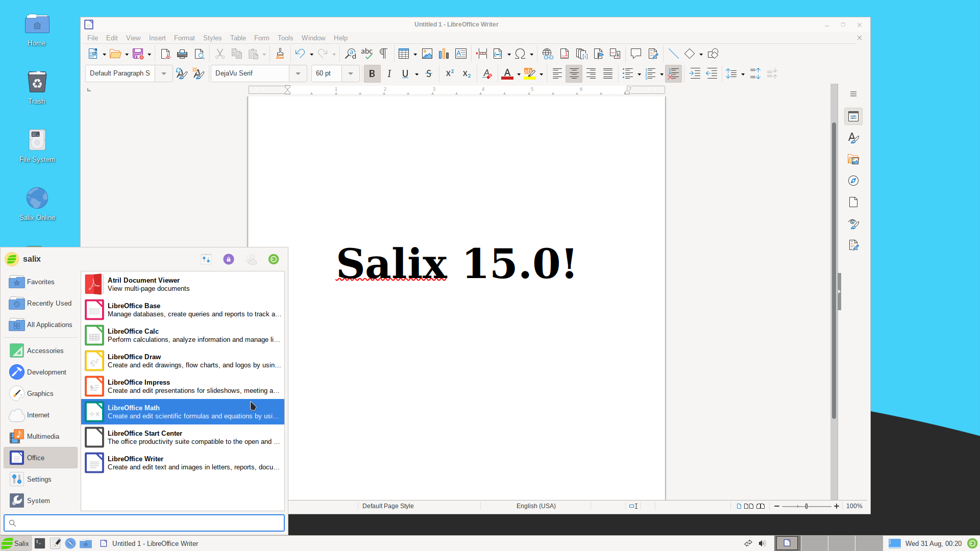This screenshot has width=980, height=551.
Task: Click Subscript icon
Action: pyautogui.click(x=467, y=74)
